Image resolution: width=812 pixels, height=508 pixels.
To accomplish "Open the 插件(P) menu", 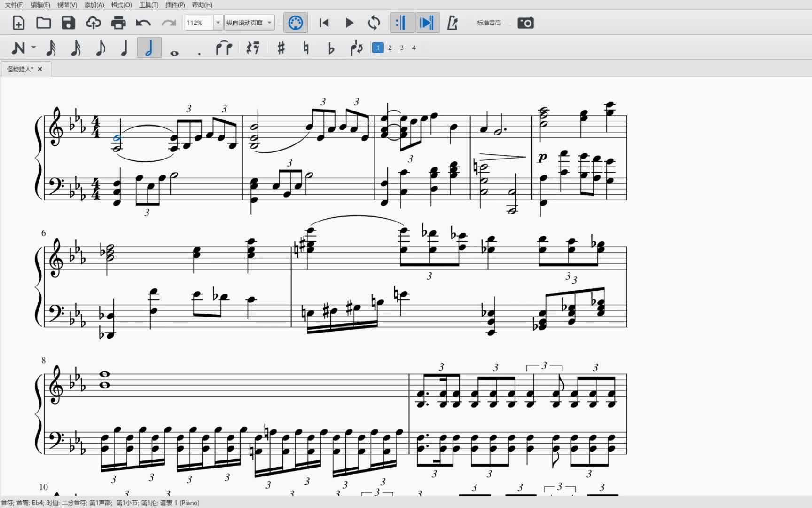I will (175, 5).
